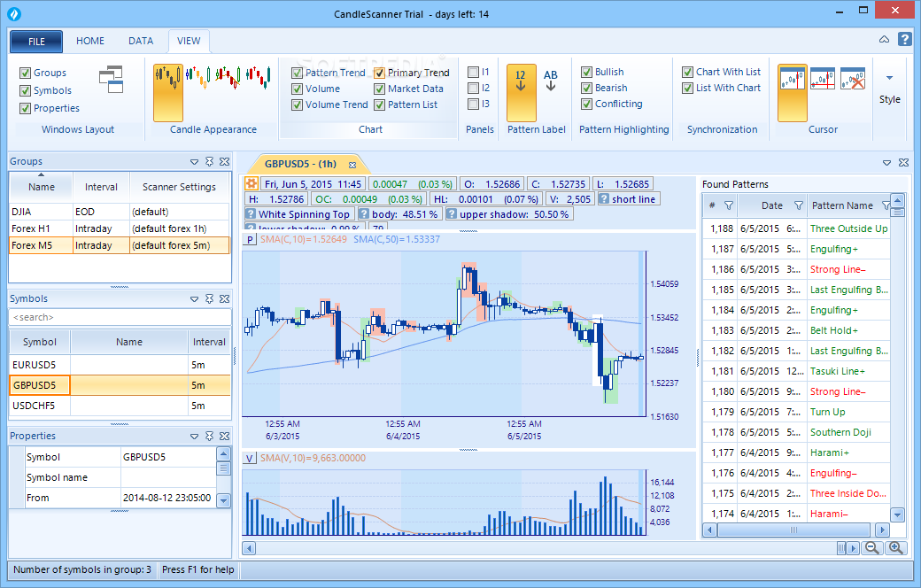Click the Found Patterns horizontal scrollbar
Viewport: 921px width, 588px height.
(x=796, y=530)
